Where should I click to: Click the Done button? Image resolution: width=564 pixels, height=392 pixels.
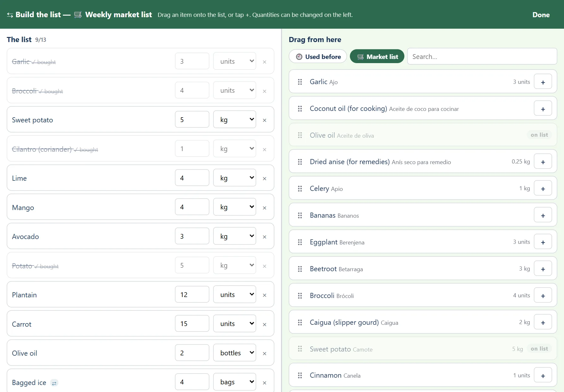541,15
